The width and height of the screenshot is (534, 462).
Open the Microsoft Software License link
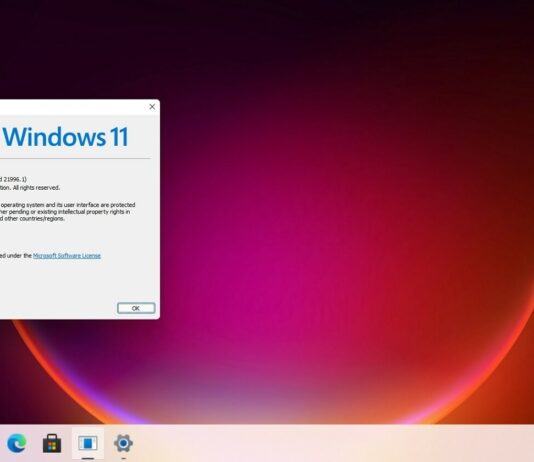[x=67, y=256]
